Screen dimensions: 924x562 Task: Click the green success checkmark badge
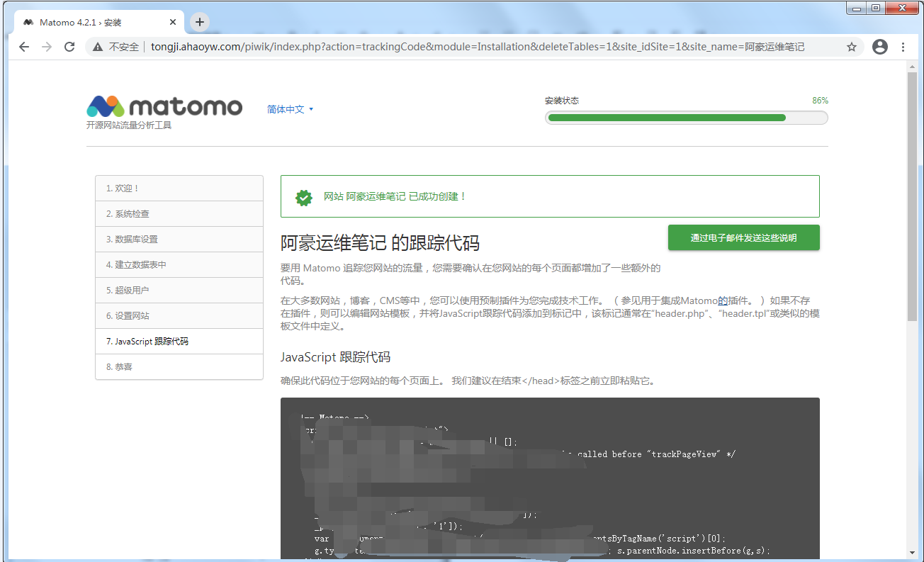tap(304, 197)
